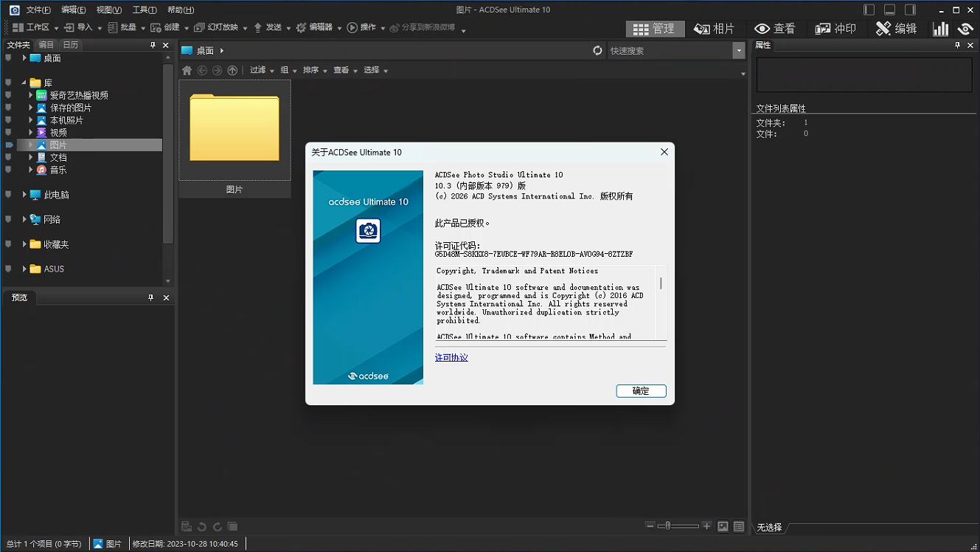Toggle the pin on the 属性 panel
The image size is (980, 552).
point(958,45)
